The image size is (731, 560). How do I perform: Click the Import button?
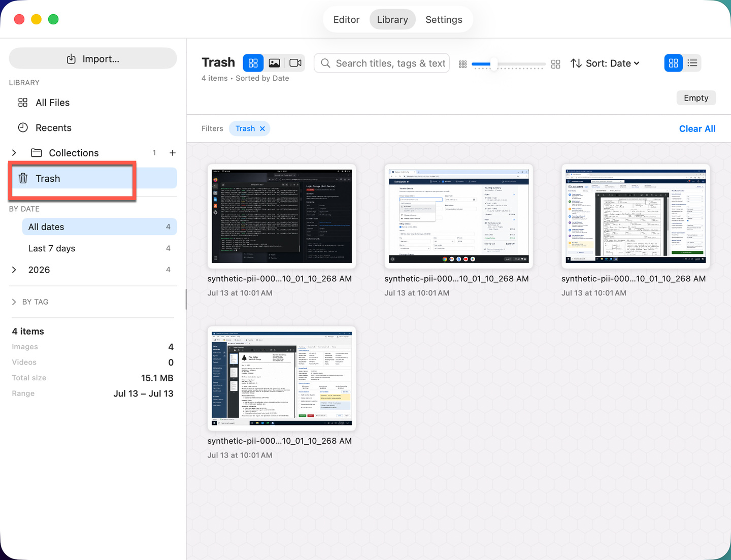pos(93,59)
